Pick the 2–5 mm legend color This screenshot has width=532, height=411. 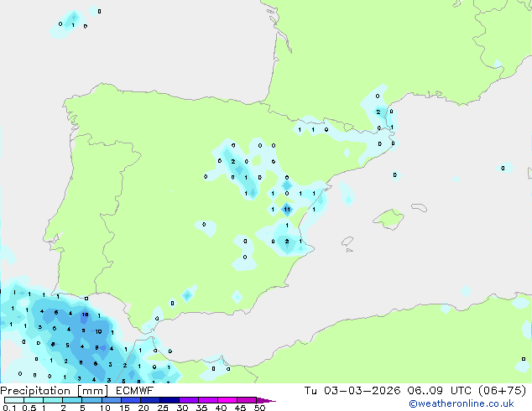(x=72, y=400)
